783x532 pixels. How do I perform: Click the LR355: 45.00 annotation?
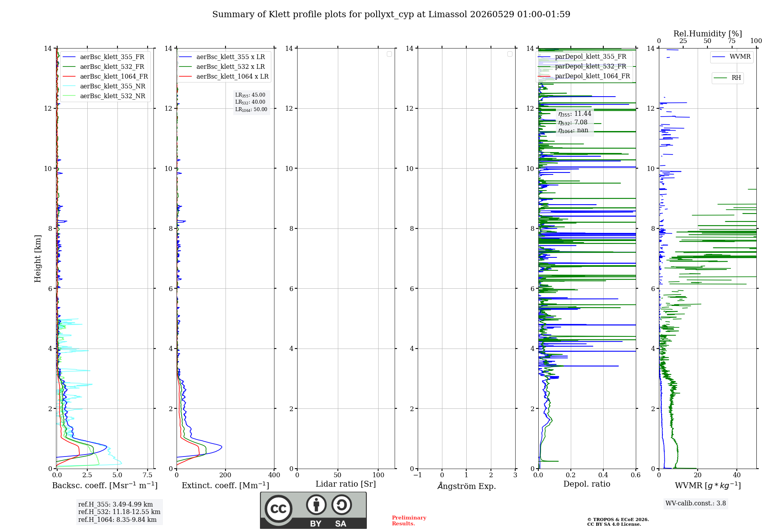tap(250, 95)
